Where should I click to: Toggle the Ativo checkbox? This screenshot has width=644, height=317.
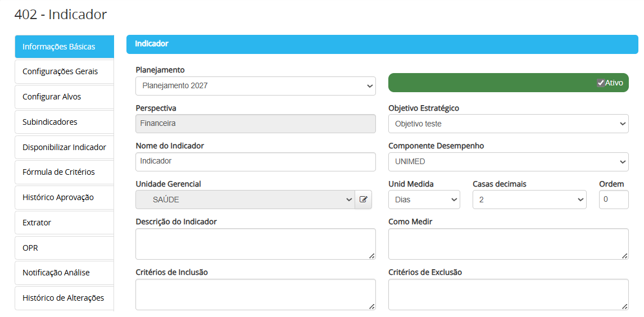coord(601,83)
